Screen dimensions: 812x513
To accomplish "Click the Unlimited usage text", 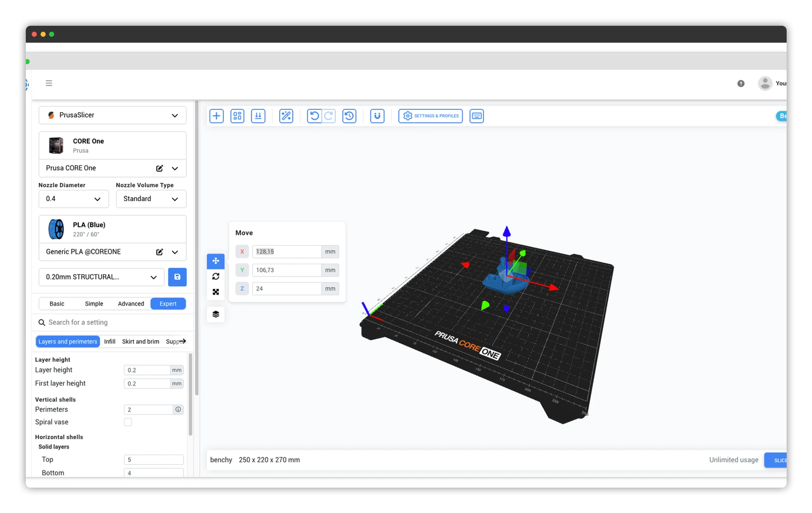I will 734,460.
